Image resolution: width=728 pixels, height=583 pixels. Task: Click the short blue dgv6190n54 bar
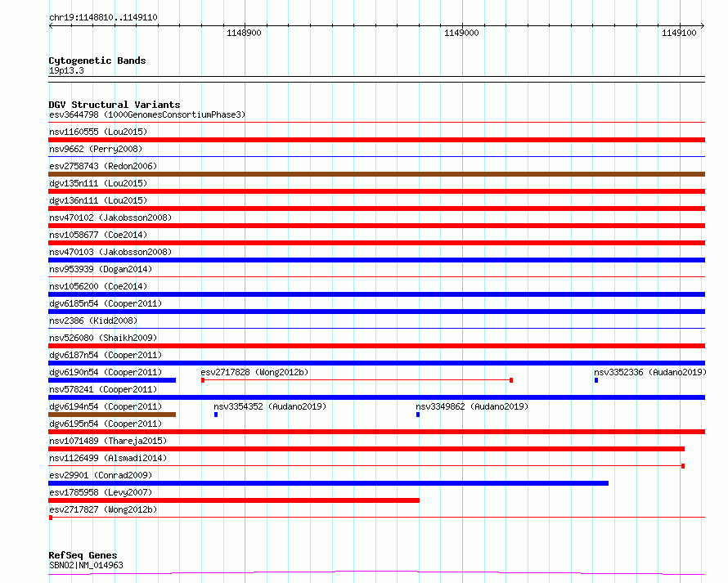pos(112,380)
